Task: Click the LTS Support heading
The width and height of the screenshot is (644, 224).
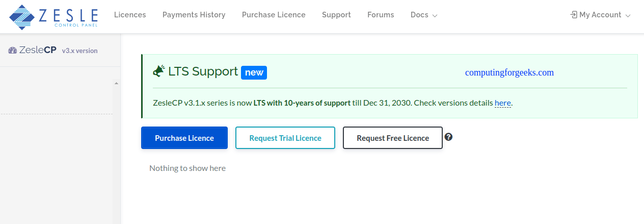Action: pos(203,71)
